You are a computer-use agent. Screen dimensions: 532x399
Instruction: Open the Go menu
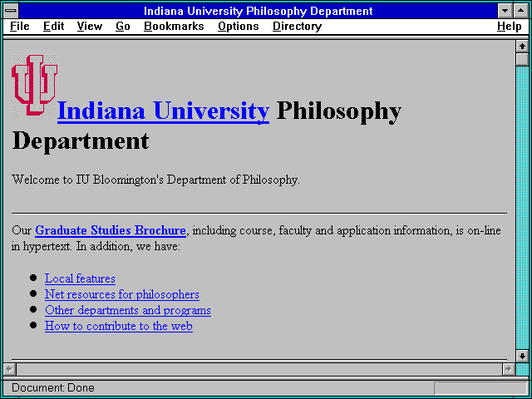click(122, 27)
